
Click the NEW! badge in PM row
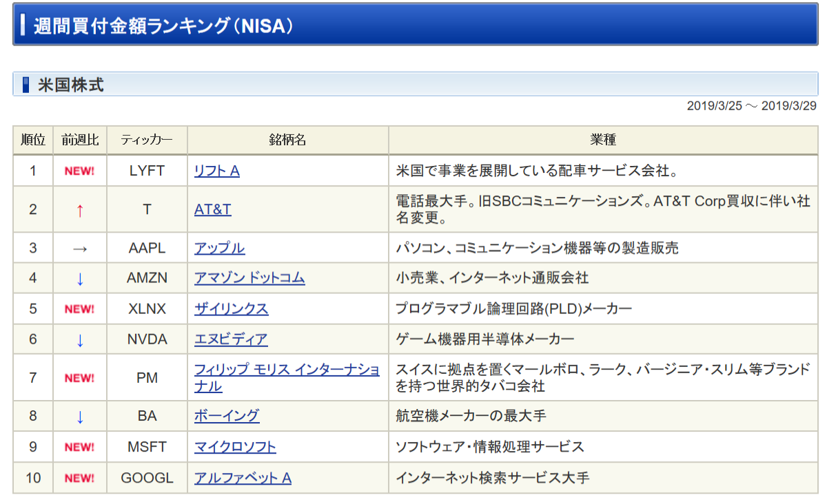coord(79,378)
